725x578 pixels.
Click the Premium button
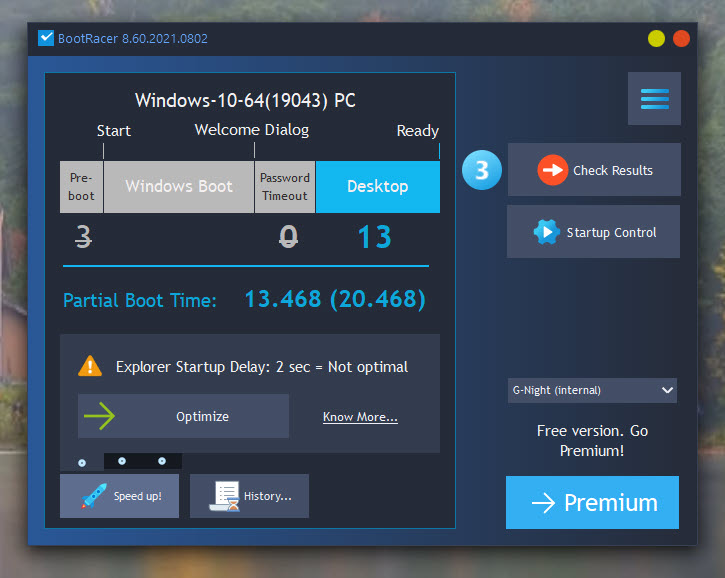(592, 502)
